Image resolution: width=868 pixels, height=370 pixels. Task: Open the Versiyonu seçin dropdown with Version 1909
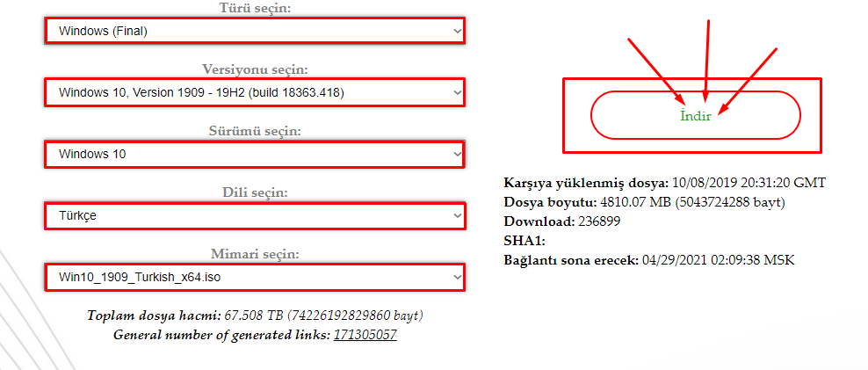coord(255,92)
